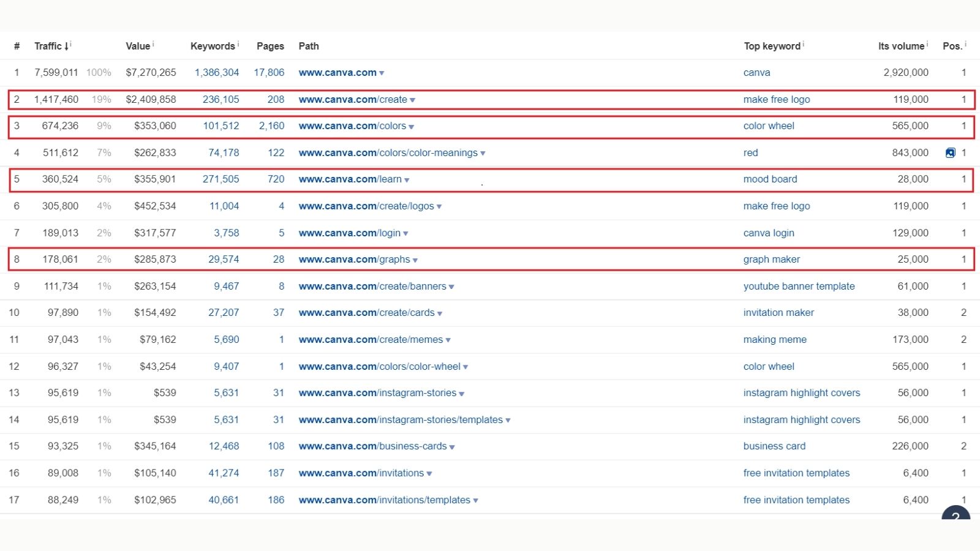Click the Path column header

point(309,46)
